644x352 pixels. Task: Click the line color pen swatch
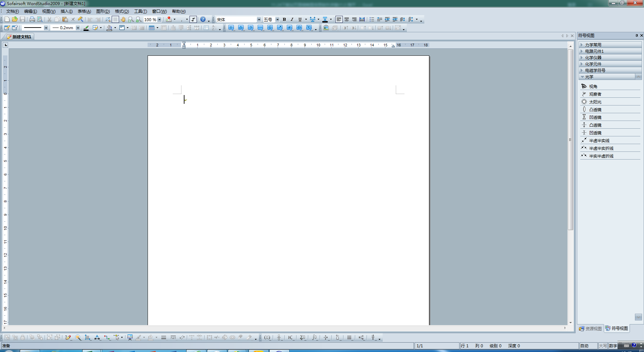(x=86, y=28)
